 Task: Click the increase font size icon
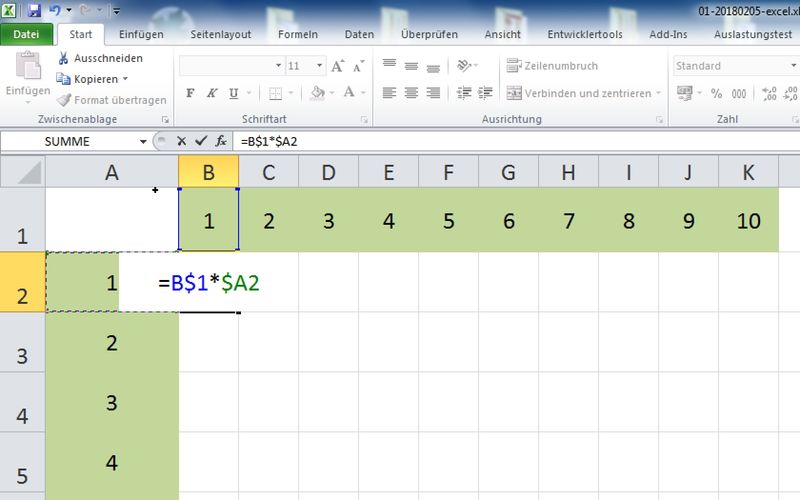click(x=338, y=66)
